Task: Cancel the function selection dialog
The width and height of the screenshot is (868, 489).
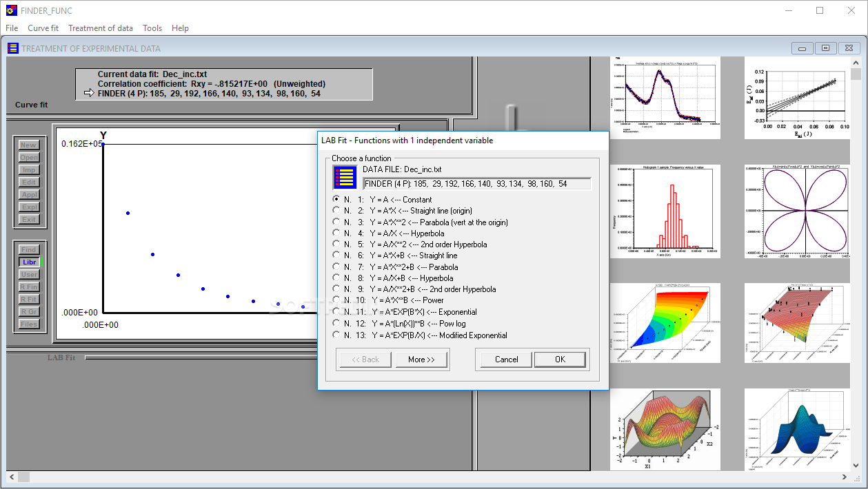Action: click(x=506, y=360)
